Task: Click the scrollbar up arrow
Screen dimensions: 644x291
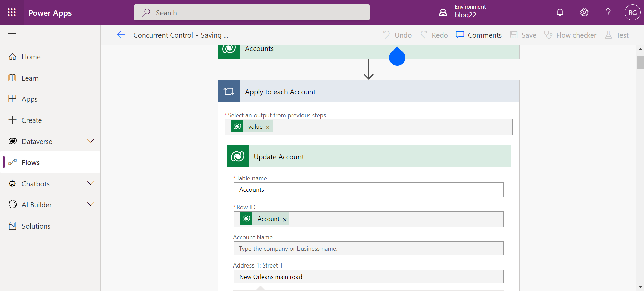Action: click(640, 49)
